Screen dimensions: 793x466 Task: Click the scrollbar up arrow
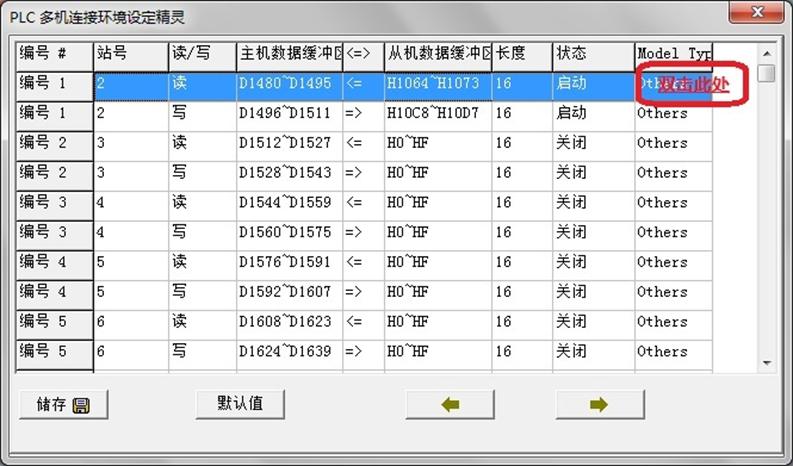tap(767, 54)
